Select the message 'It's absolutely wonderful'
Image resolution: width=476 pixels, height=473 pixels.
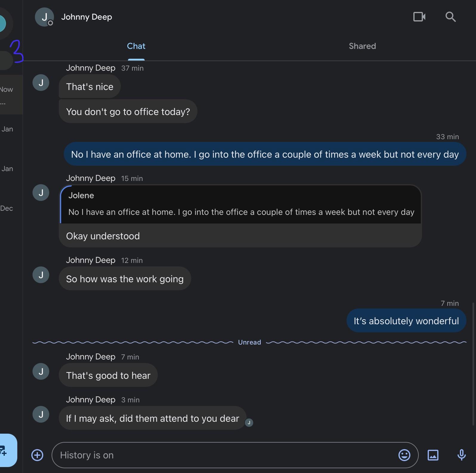click(x=406, y=321)
